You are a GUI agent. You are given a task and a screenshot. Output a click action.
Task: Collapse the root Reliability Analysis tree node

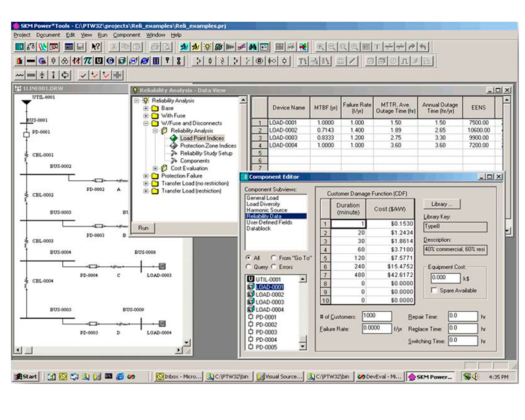(x=137, y=100)
